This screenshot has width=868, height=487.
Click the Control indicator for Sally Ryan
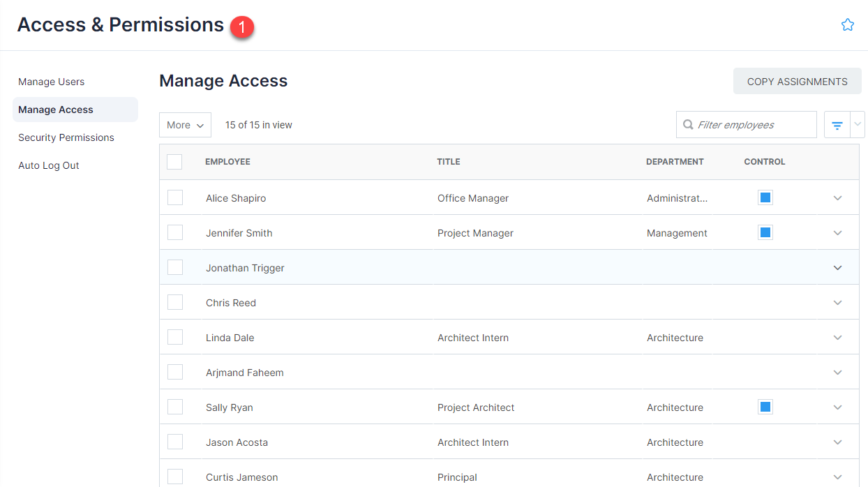tap(765, 406)
